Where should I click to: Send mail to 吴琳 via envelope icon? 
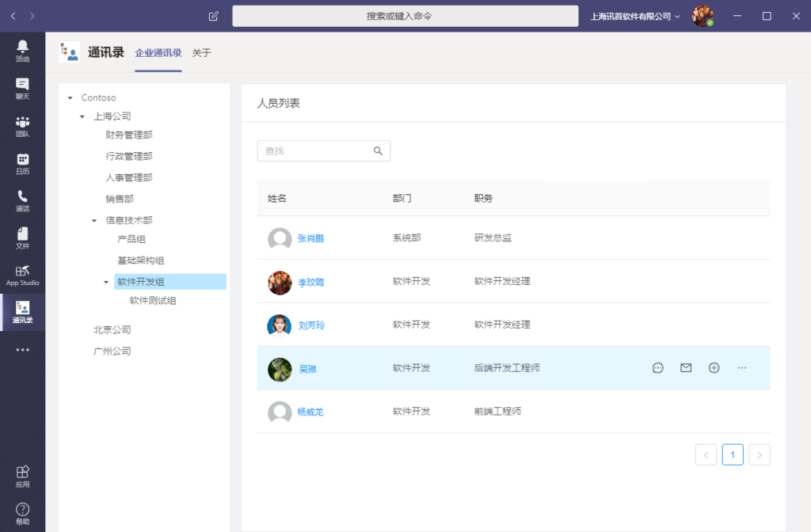[686, 367]
